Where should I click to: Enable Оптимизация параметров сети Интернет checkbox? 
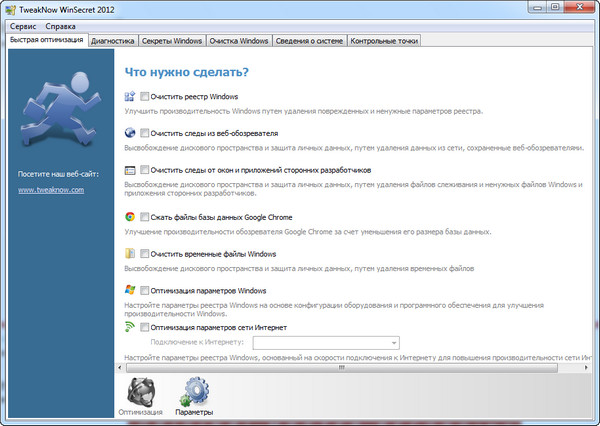(144, 327)
